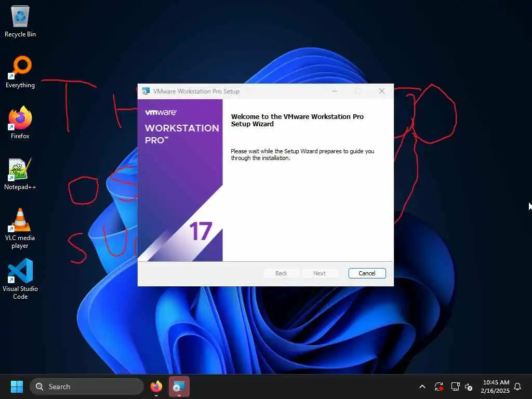Select the Notepad++ desktop shortcut
532x399 pixels.
(20, 174)
